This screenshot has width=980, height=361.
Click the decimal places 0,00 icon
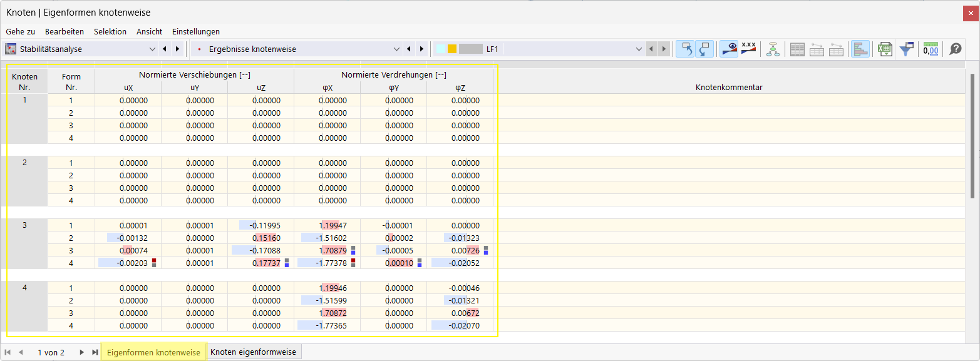point(931,49)
